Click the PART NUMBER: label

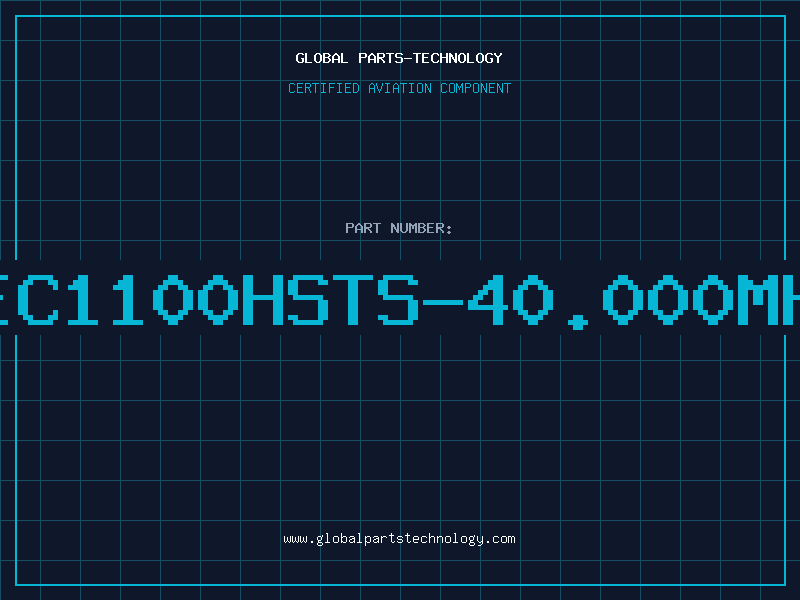point(399,228)
